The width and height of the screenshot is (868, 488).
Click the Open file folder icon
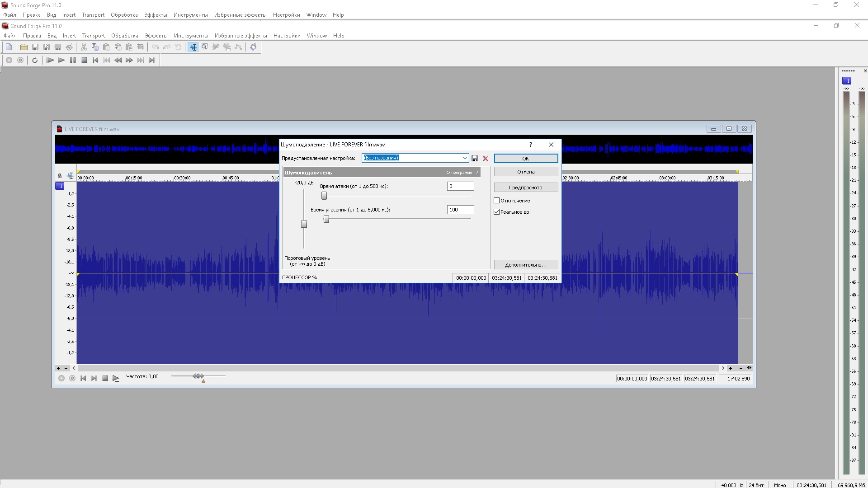click(x=24, y=47)
